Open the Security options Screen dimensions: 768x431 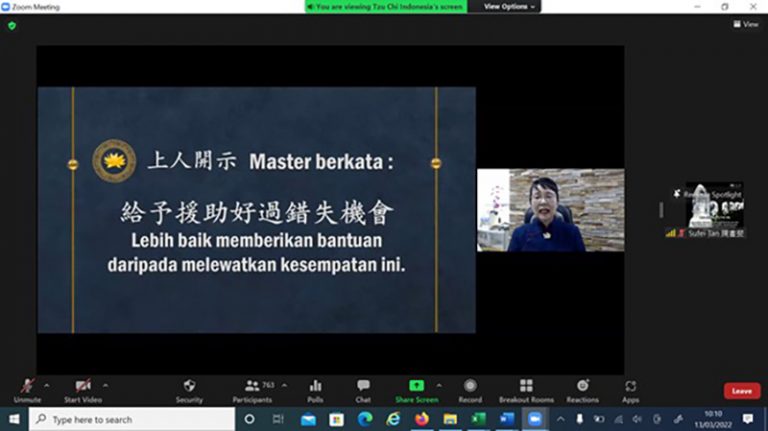189,386
